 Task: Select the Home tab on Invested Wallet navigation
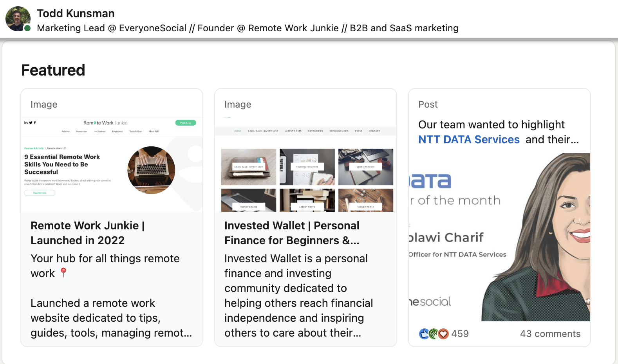[238, 131]
